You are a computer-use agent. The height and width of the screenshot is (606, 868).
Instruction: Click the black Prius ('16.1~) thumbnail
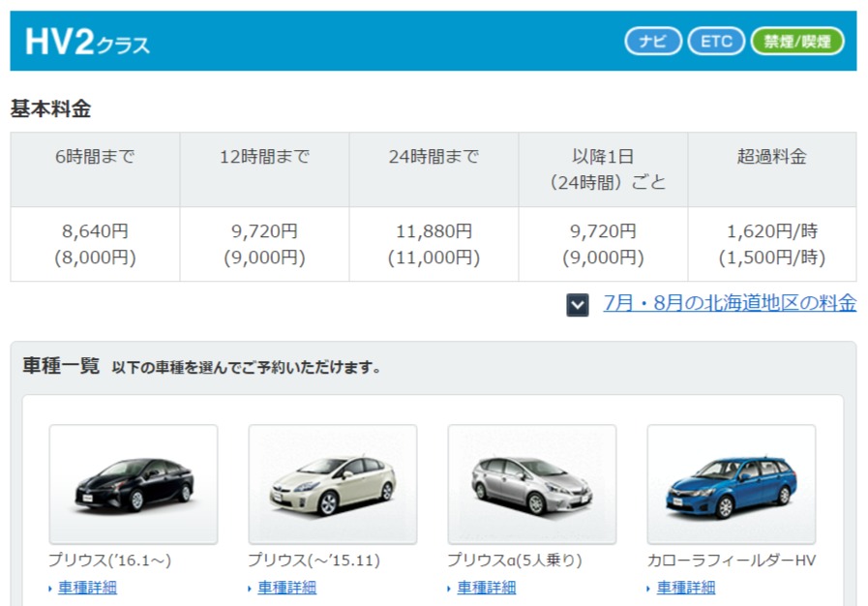134,484
